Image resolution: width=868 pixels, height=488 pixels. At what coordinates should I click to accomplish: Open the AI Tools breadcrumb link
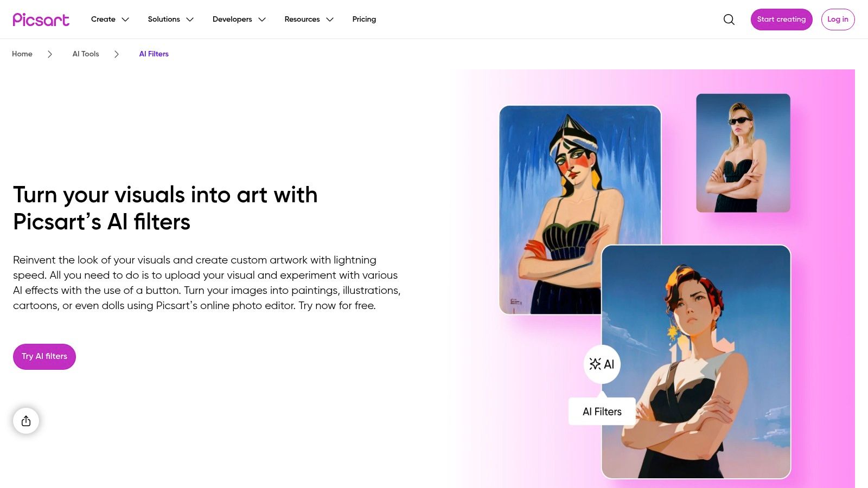tap(86, 54)
